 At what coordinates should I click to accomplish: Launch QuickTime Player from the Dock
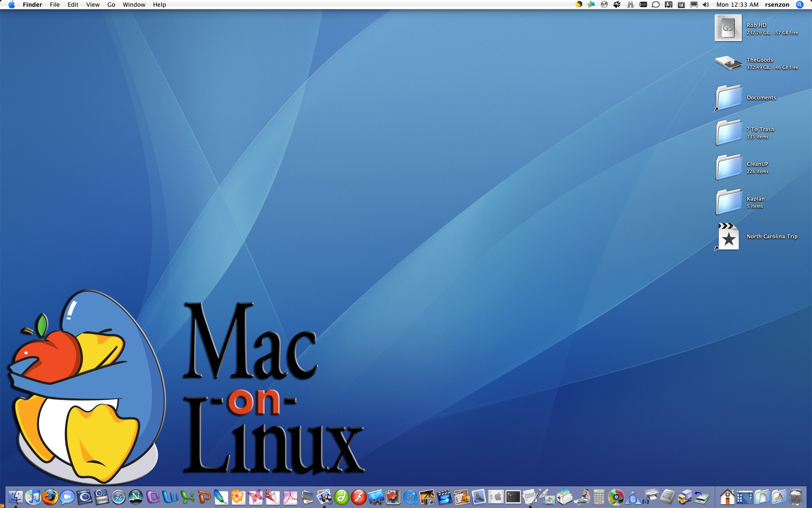point(410,497)
